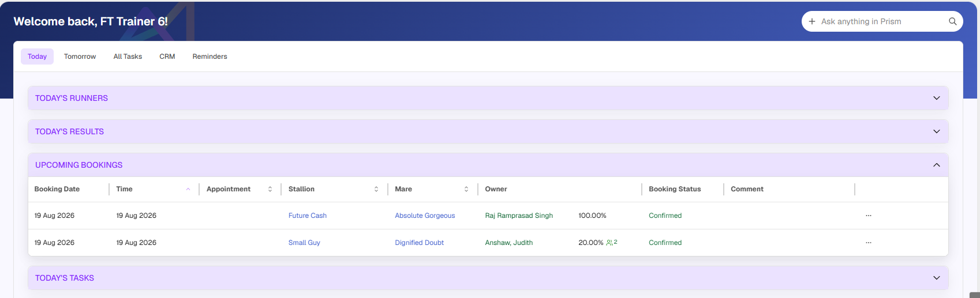The width and height of the screenshot is (980, 298).
Task: Open Small Guy stallion link
Action: (304, 243)
